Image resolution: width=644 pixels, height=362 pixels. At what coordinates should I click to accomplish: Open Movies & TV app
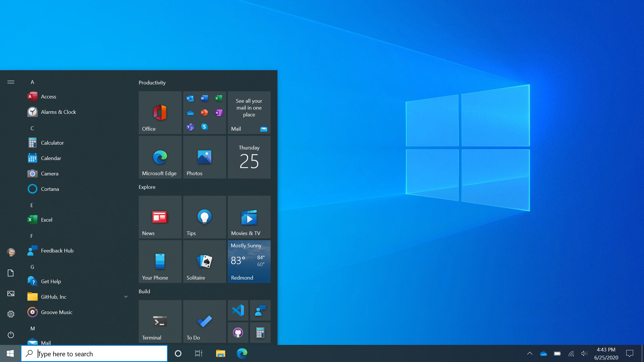pyautogui.click(x=249, y=217)
